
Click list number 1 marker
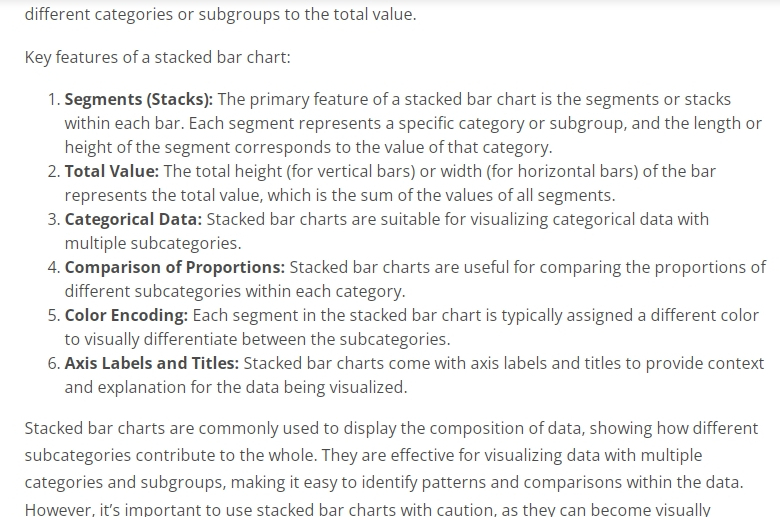coord(54,100)
